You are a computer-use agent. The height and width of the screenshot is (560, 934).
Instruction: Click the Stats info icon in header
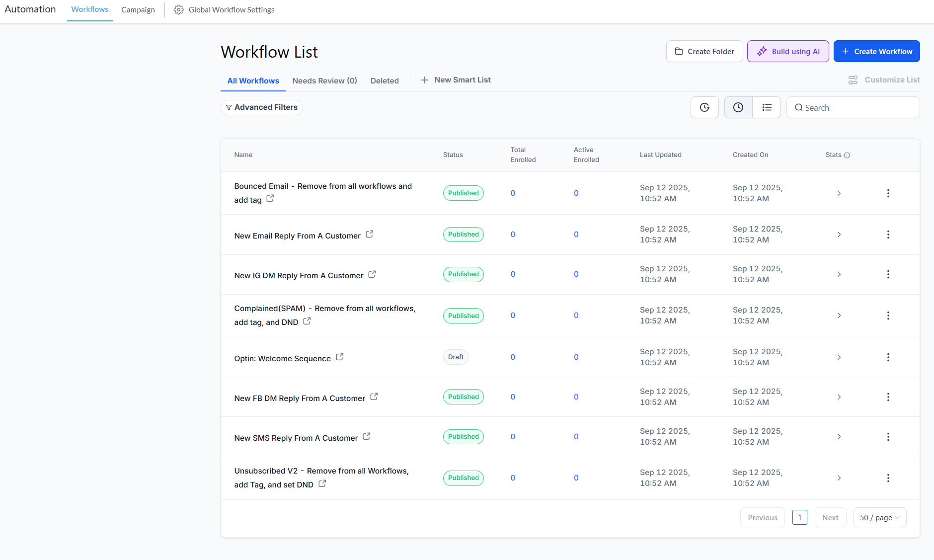(847, 156)
